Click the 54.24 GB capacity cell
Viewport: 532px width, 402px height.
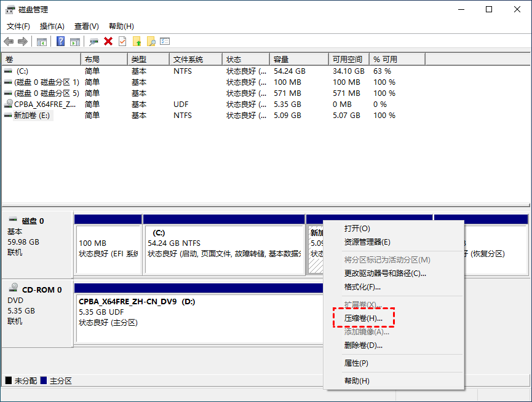click(290, 71)
